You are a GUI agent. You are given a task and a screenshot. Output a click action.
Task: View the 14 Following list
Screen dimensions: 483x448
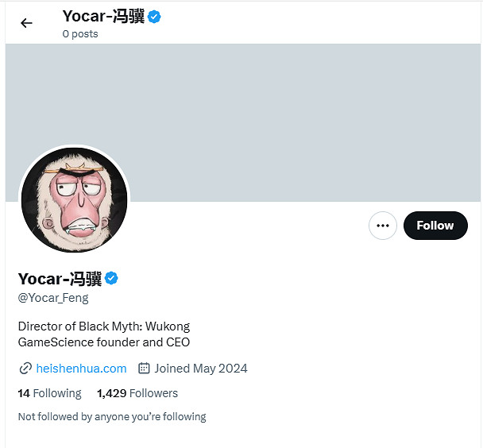[x=49, y=393]
